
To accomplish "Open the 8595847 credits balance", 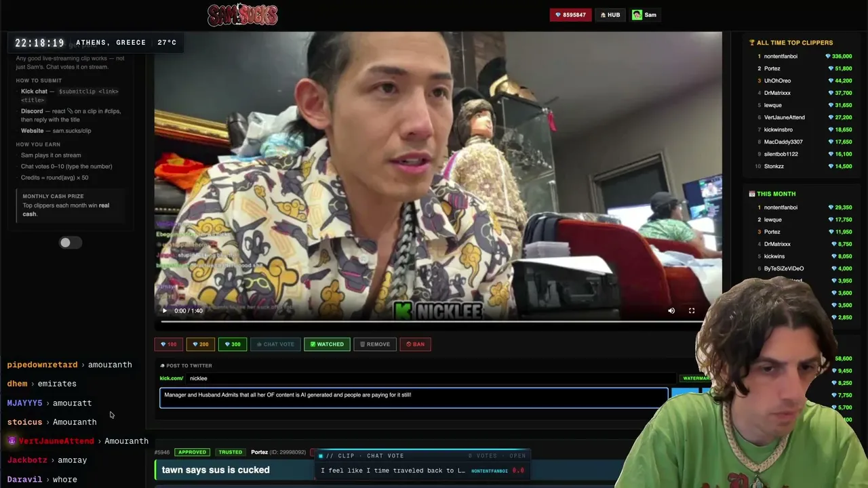I will 570,15.
